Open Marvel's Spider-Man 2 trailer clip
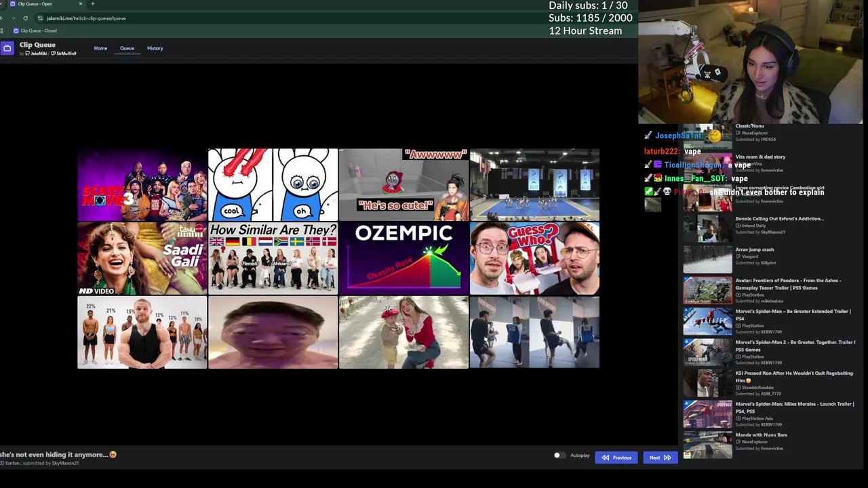 tap(795, 346)
